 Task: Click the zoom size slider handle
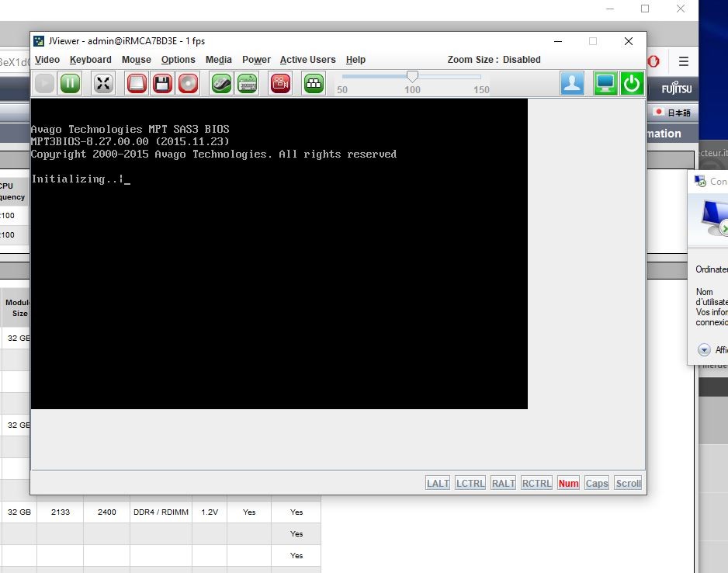point(412,76)
